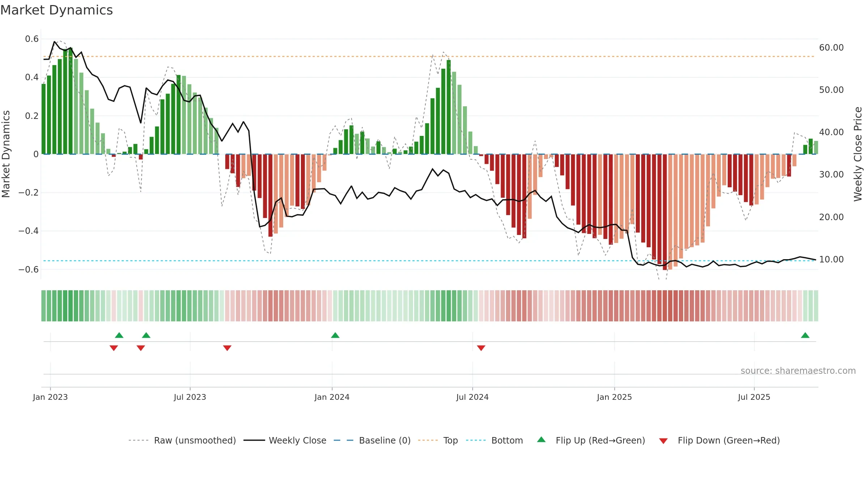The width and height of the screenshot is (868, 488).
Task: Toggle the Raw (unsmoothed) legend entry
Action: pyautogui.click(x=182, y=440)
